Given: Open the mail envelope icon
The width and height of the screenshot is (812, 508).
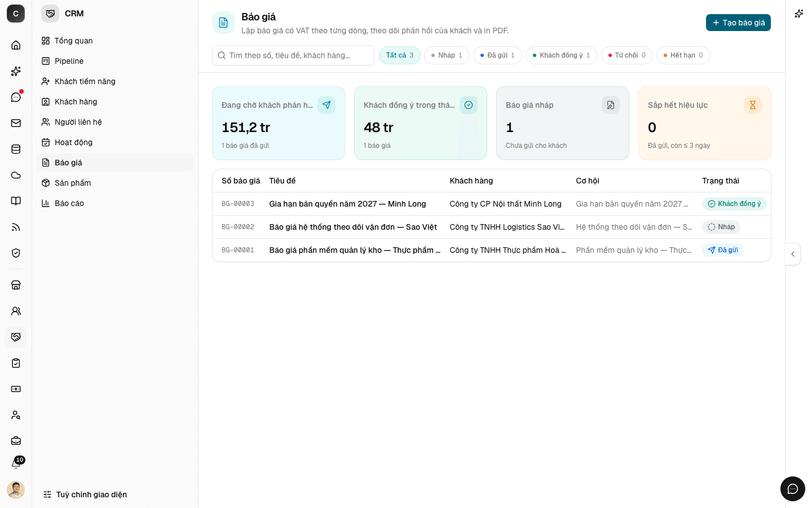Looking at the screenshot, I should (16, 123).
